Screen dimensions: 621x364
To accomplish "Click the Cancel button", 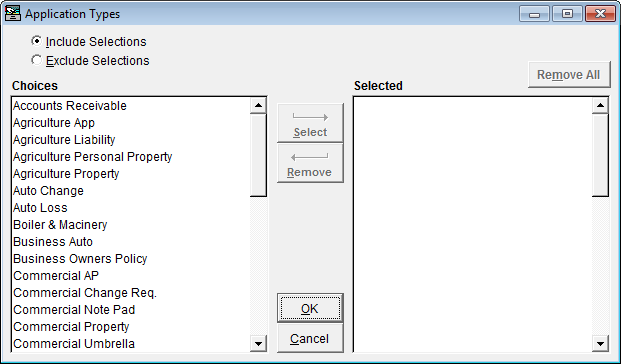I will coord(310,338).
